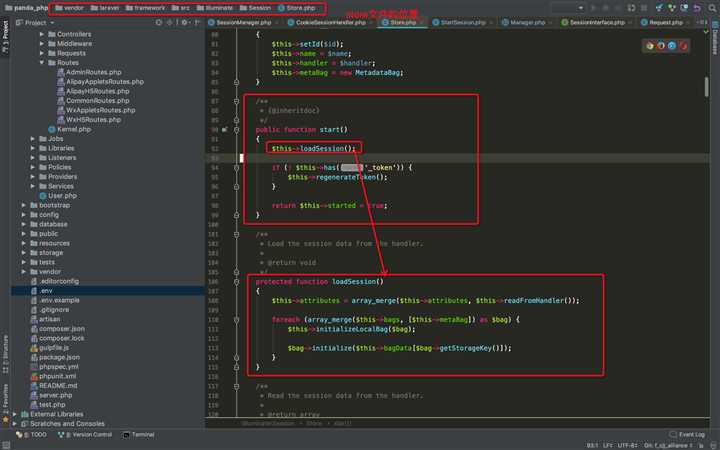The height and width of the screenshot is (450, 720).
Task: Open the Chrome browser preview icon
Action: (x=649, y=45)
